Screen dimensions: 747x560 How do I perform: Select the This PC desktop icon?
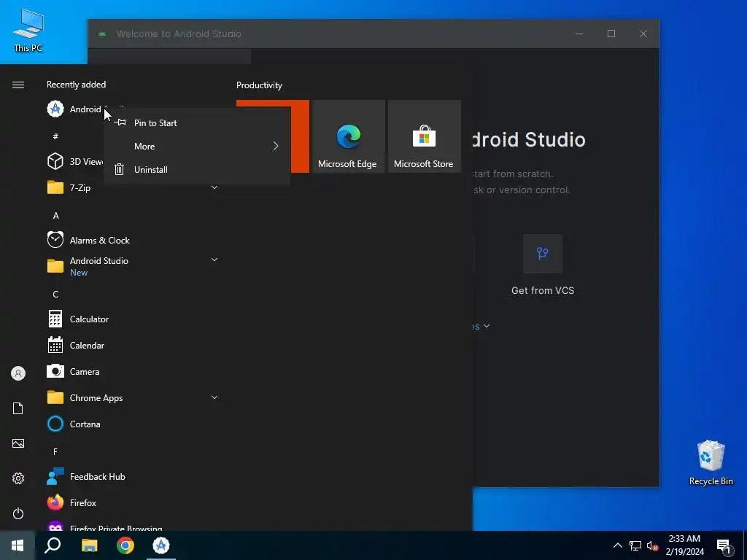pyautogui.click(x=28, y=31)
